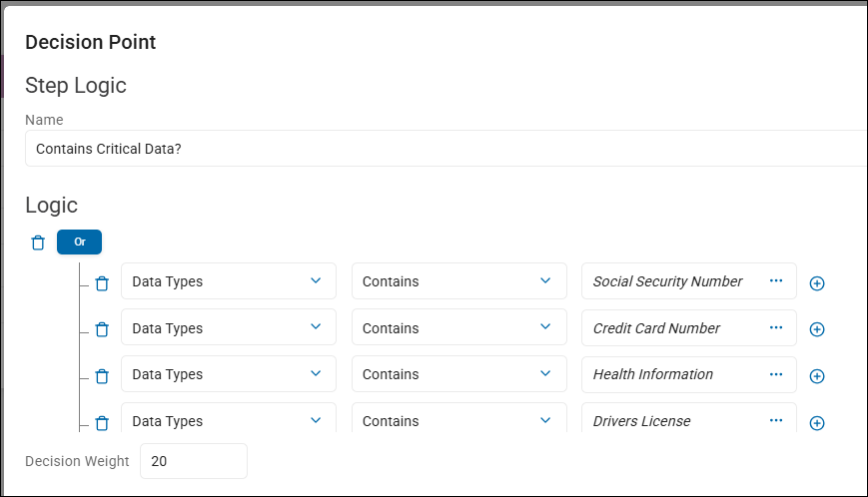
Task: Open ellipsis menu for Health Information
Action: (x=776, y=374)
